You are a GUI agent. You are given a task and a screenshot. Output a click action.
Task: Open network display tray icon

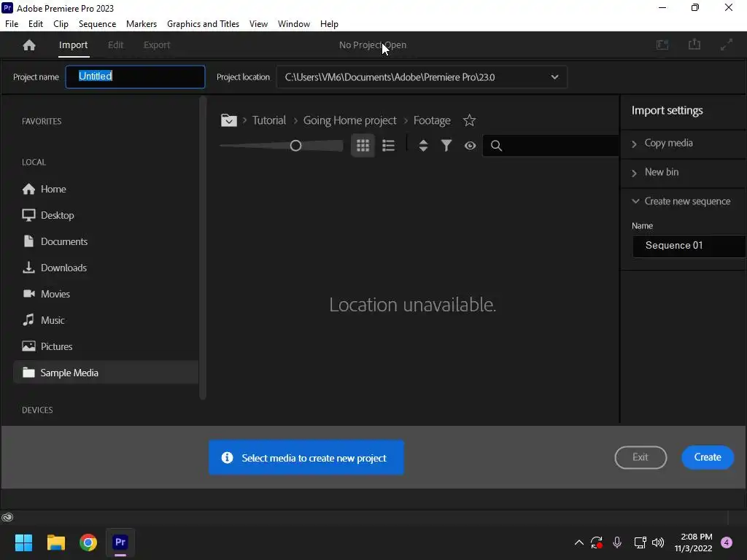pyautogui.click(x=640, y=542)
